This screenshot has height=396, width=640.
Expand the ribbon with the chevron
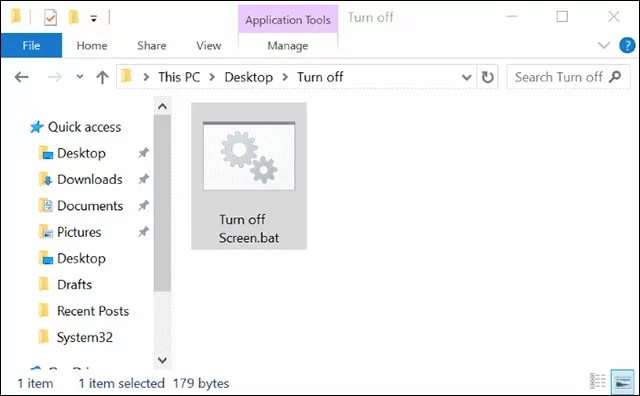point(604,45)
